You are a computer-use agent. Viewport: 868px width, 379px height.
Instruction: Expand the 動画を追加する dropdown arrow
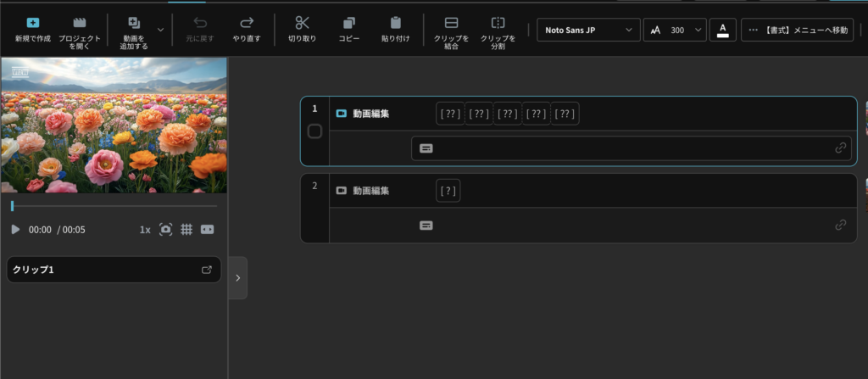(160, 30)
